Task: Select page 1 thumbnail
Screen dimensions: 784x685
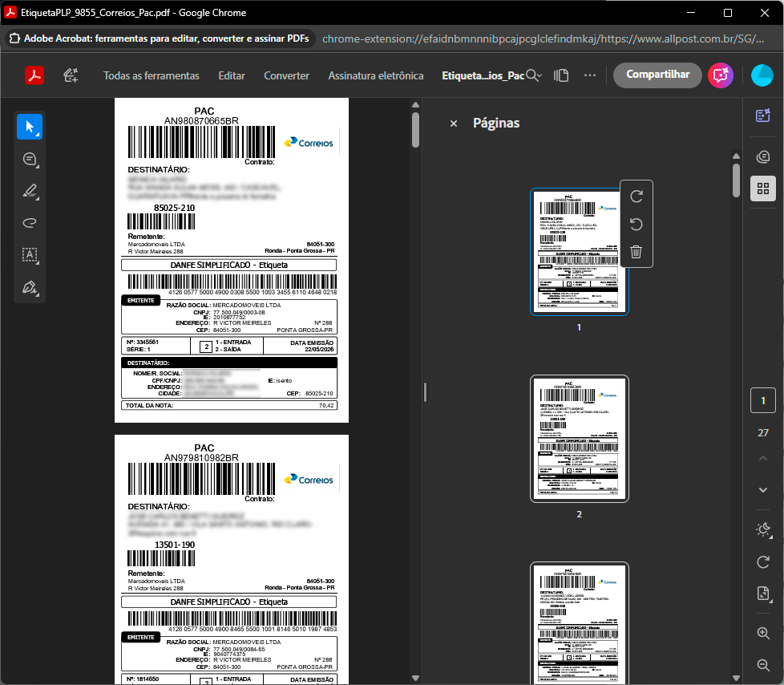Action: [x=579, y=252]
